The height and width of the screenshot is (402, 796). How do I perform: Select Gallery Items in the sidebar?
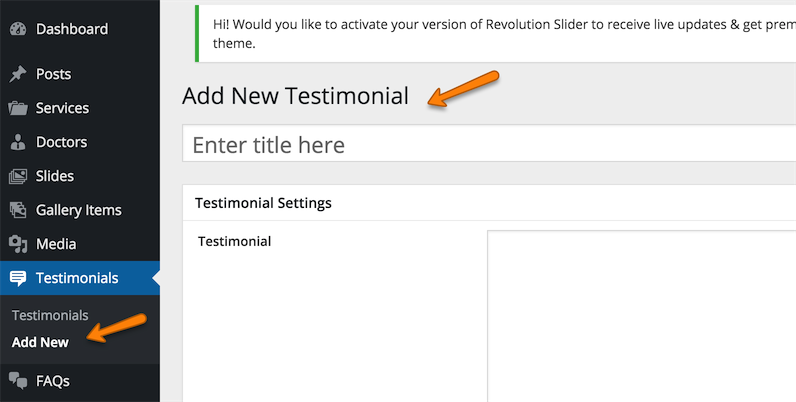click(x=78, y=210)
